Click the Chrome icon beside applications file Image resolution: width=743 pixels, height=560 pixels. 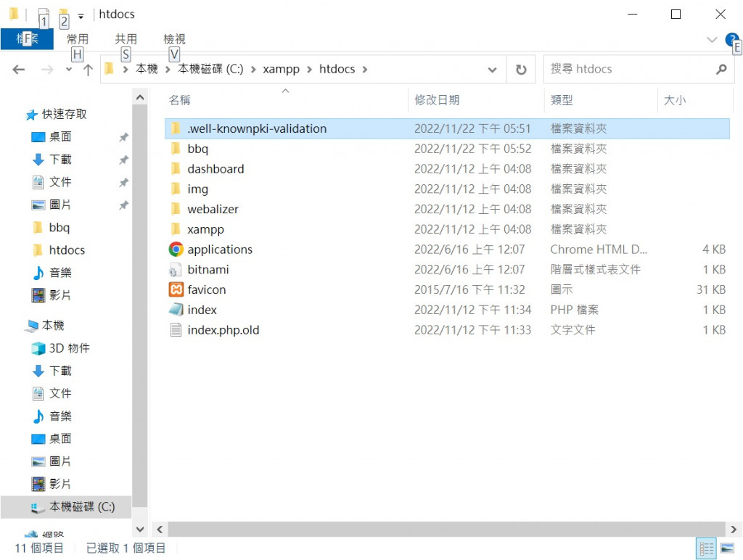(x=176, y=250)
